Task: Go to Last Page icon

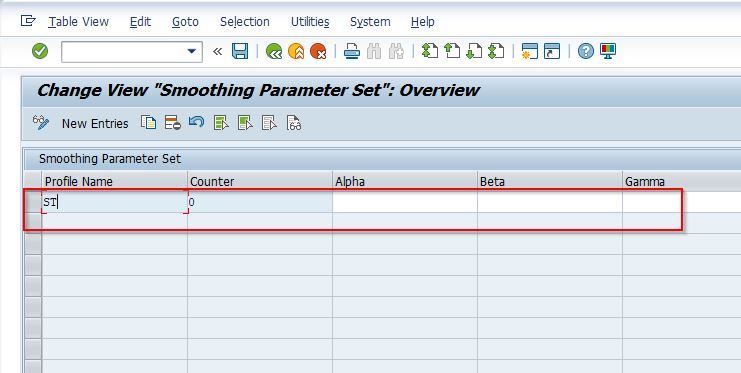Action: pyautogui.click(x=496, y=51)
